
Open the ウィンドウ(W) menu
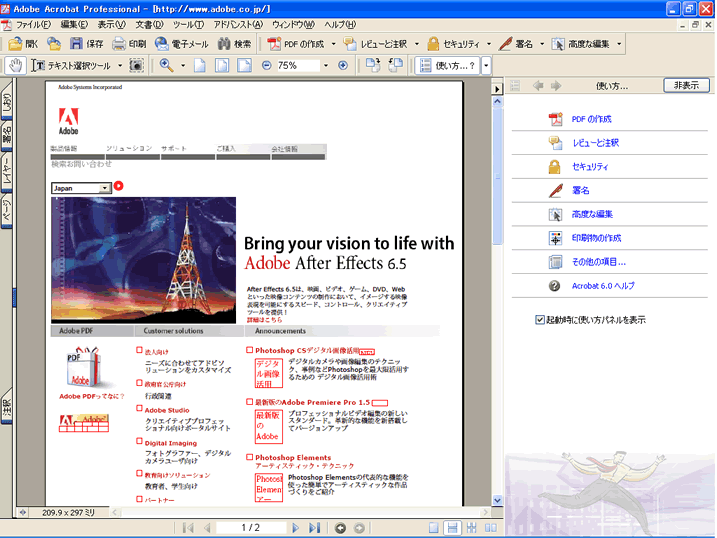pyautogui.click(x=293, y=24)
